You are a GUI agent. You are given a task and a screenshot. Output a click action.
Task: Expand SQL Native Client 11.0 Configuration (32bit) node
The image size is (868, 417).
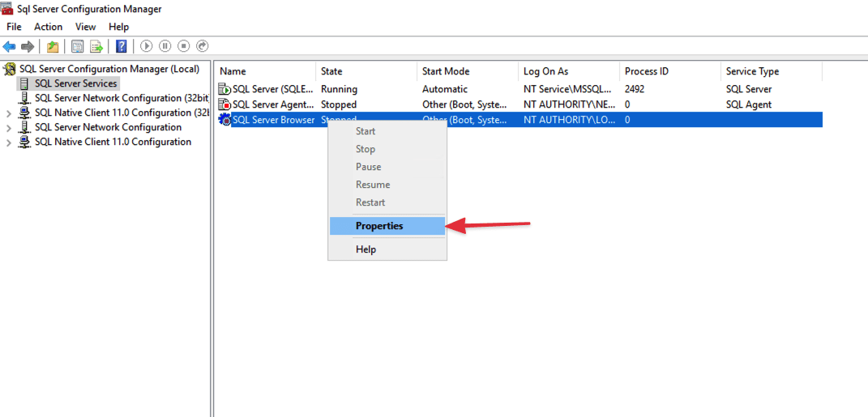pos(9,113)
